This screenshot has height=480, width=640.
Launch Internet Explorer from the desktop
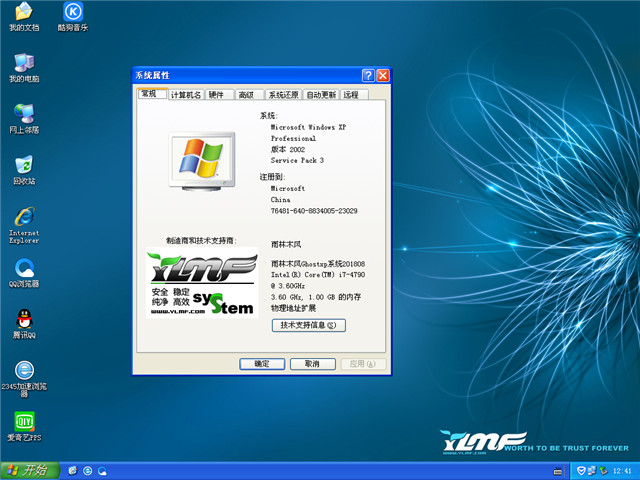(x=24, y=217)
